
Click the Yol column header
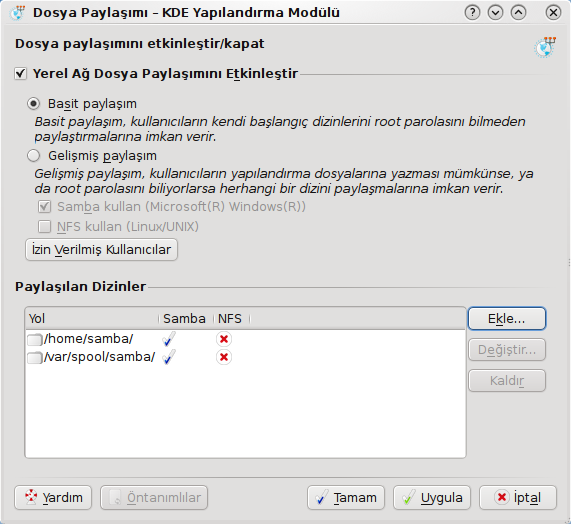coord(92,319)
